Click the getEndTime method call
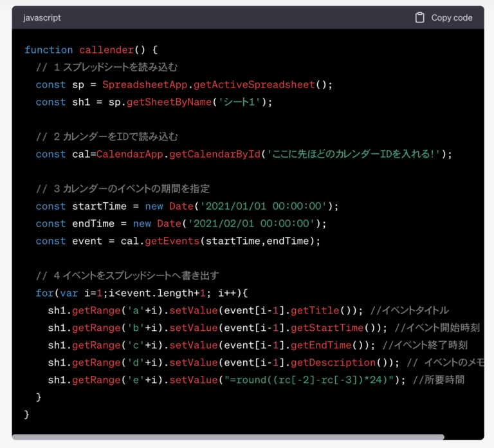 [x=321, y=345]
